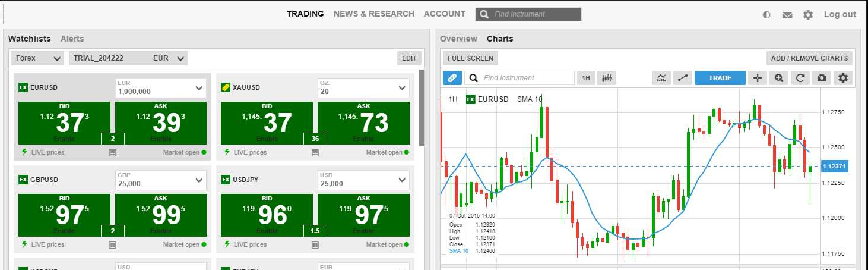This screenshot has height=270, width=868.
Task: Open NEWS & RESEARCH menu
Action: 374,14
